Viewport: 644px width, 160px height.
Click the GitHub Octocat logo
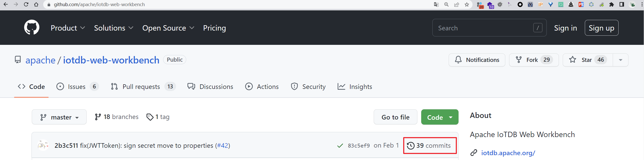click(32, 27)
